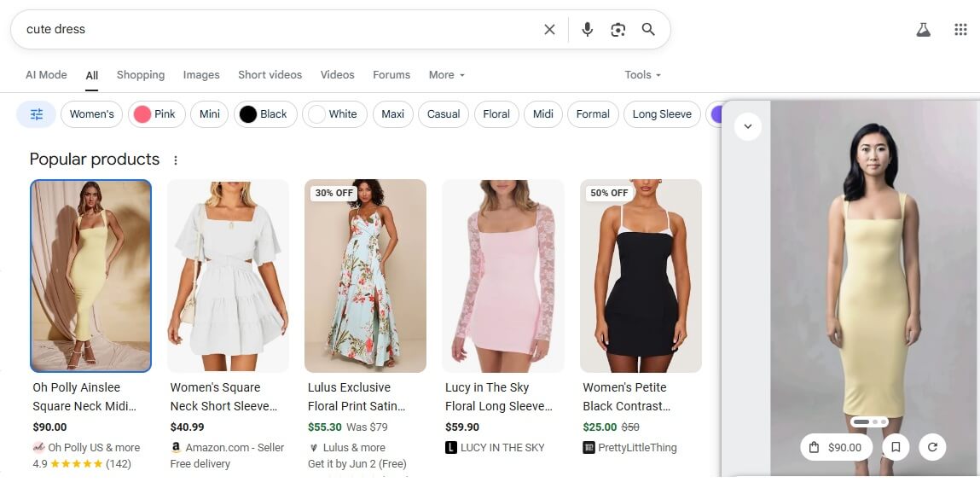
Task: Apply the Maxi filter chip
Action: coord(393,114)
